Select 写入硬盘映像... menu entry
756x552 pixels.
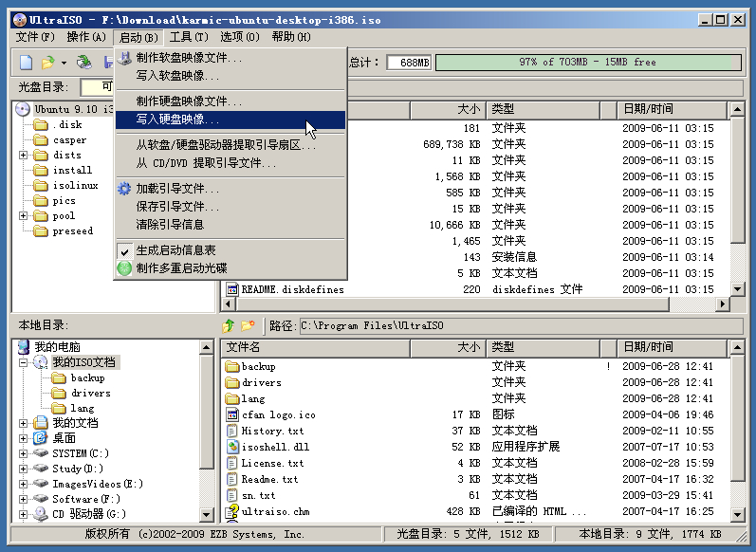(x=230, y=120)
